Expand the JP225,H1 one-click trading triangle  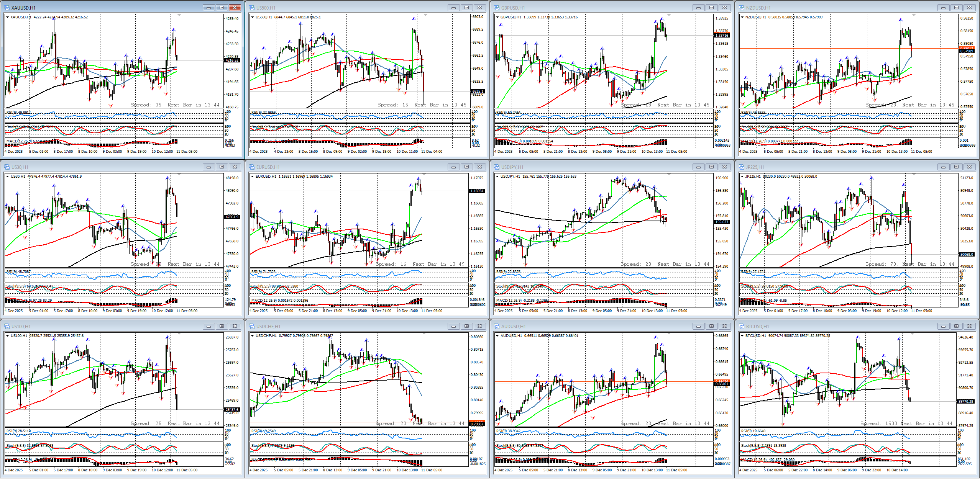point(742,177)
